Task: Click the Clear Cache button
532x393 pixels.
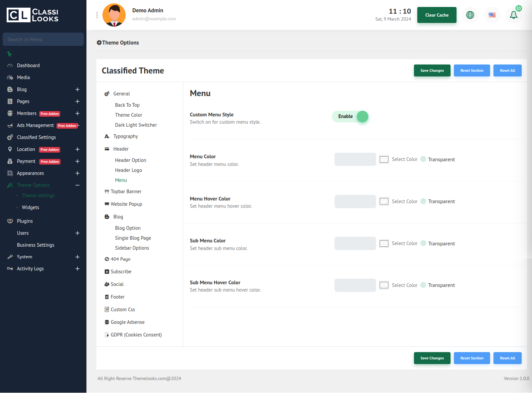Action: [437, 15]
